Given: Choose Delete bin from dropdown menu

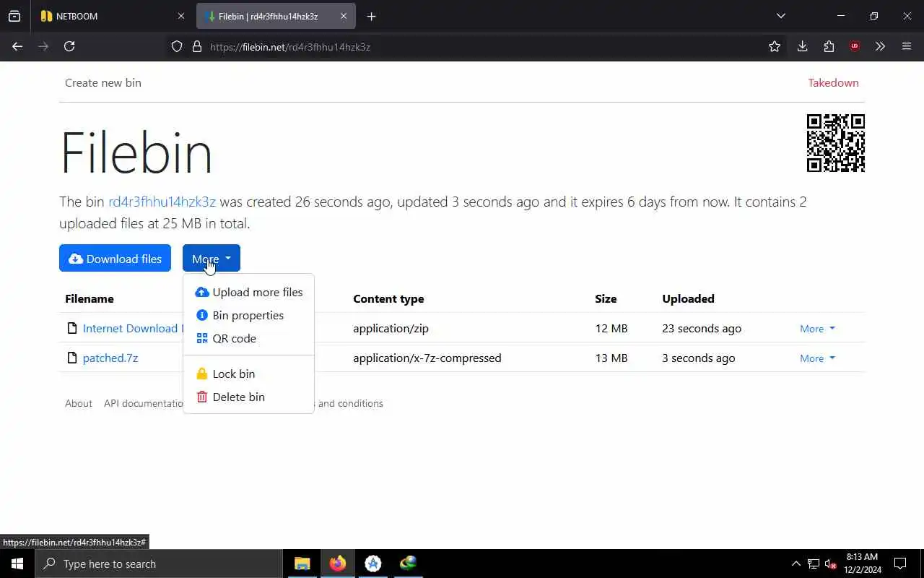Looking at the screenshot, I should (249, 397).
